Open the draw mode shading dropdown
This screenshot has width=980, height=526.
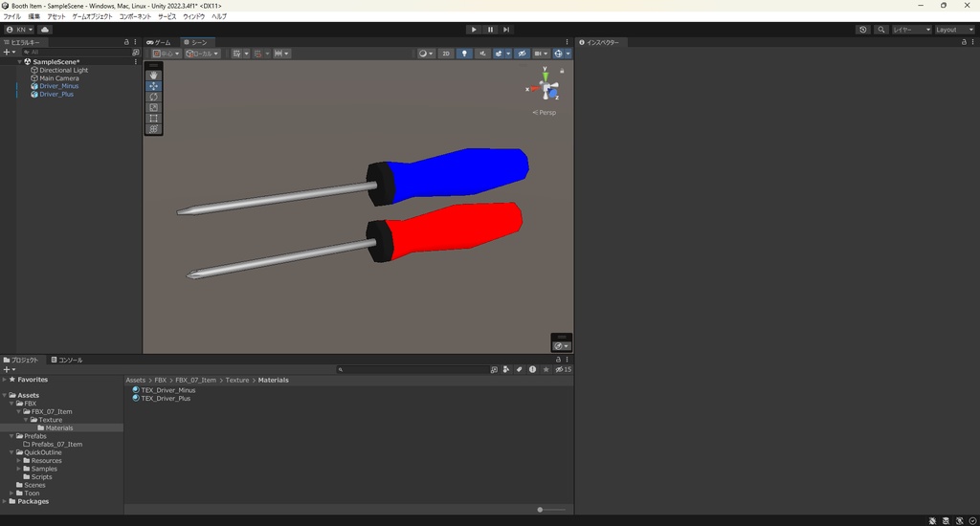pyautogui.click(x=426, y=54)
